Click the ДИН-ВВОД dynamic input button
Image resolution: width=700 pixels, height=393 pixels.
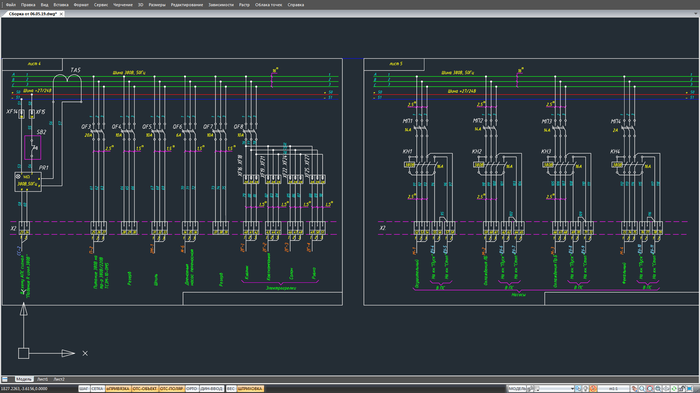point(212,389)
